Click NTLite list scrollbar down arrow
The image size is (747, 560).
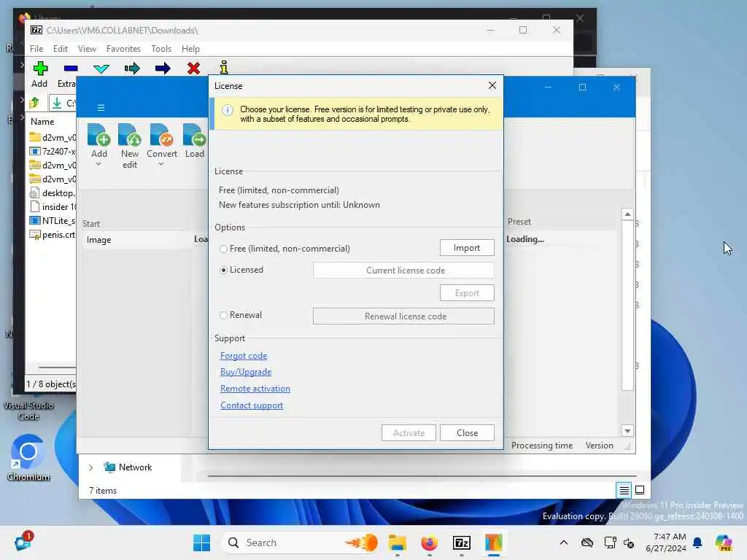coord(627,431)
